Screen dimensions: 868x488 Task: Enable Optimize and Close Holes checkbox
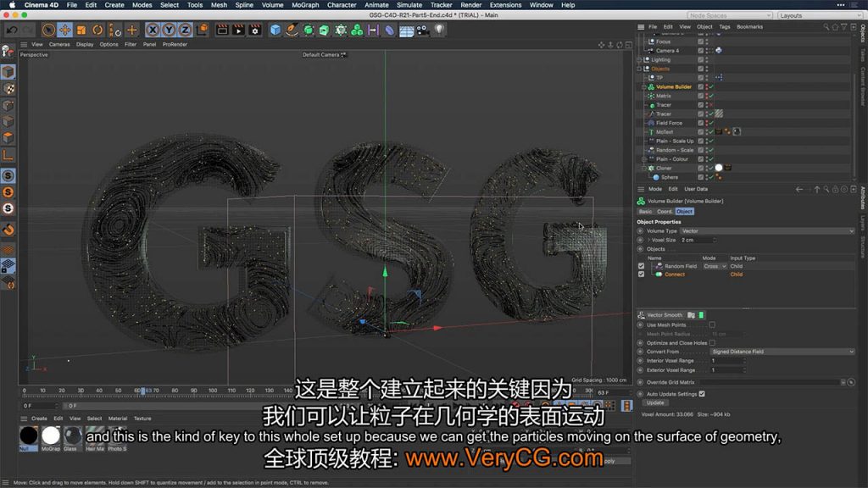[x=712, y=343]
